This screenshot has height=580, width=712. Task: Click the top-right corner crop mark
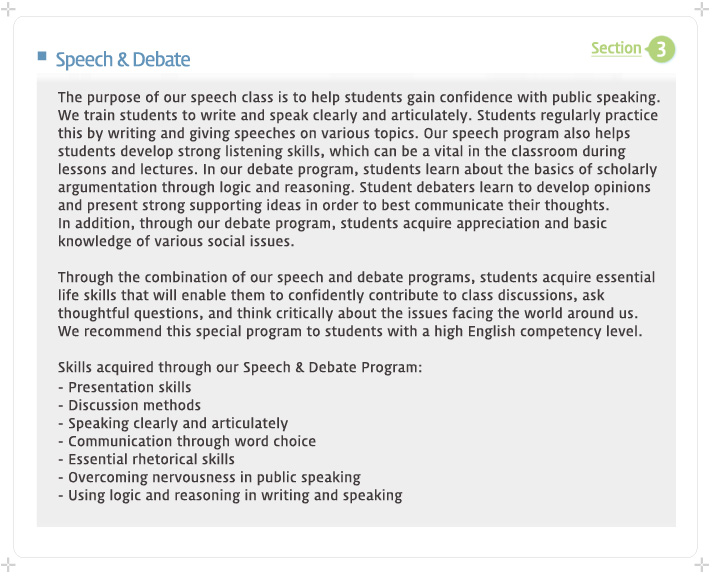click(x=702, y=9)
